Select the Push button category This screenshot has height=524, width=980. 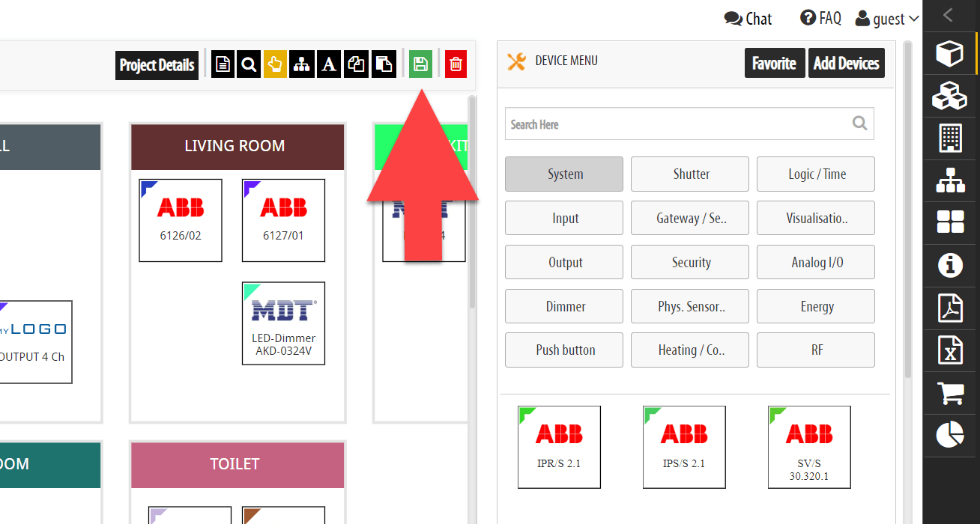click(564, 350)
